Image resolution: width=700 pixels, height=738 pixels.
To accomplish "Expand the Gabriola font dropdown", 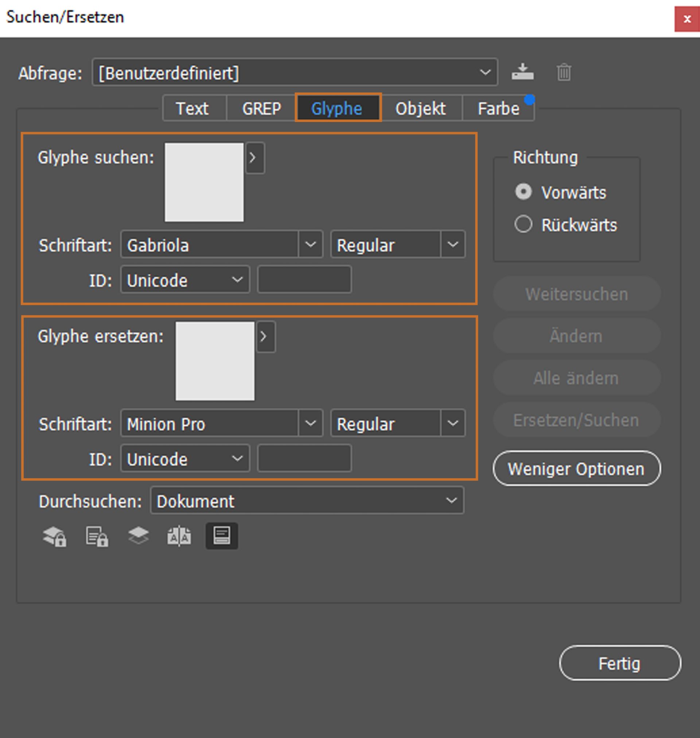I will click(311, 245).
